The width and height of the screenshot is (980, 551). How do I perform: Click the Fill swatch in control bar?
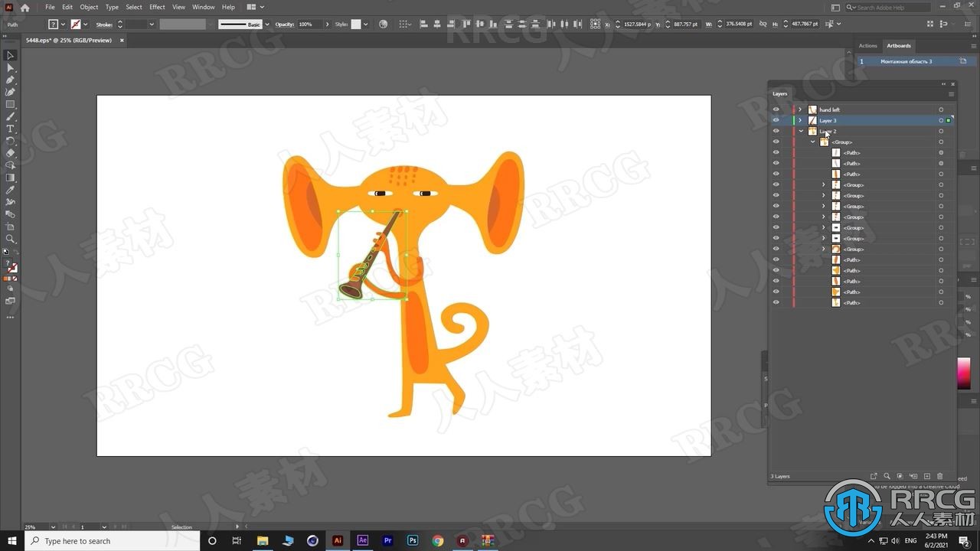(x=53, y=24)
